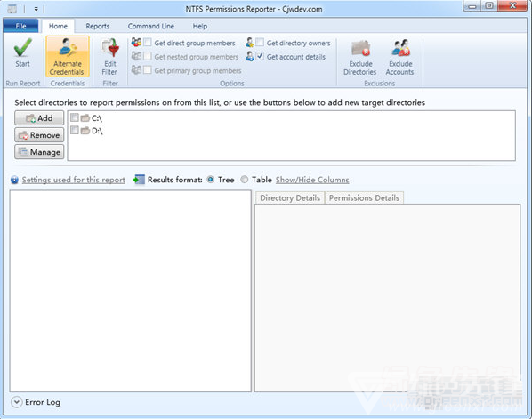The width and height of the screenshot is (532, 419).
Task: Select Tree results format
Action: [x=211, y=180]
